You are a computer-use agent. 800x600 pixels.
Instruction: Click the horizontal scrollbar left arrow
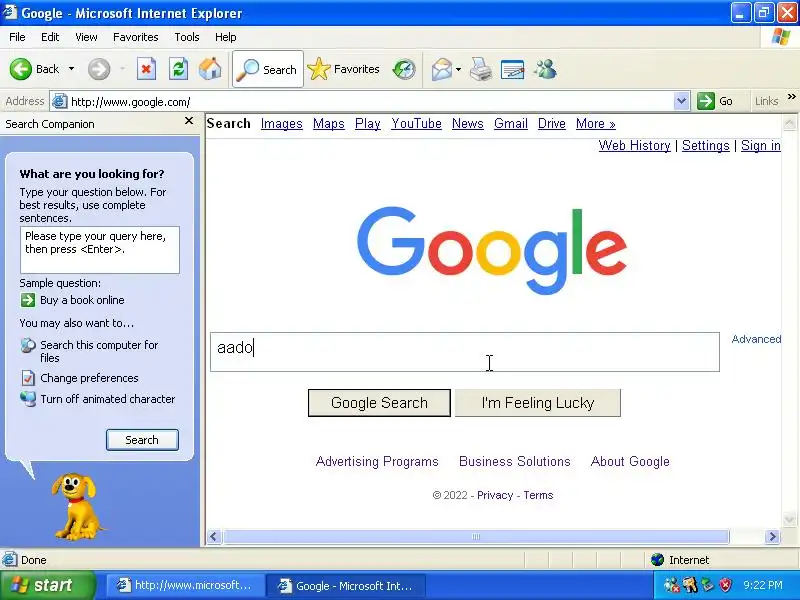[x=214, y=537]
